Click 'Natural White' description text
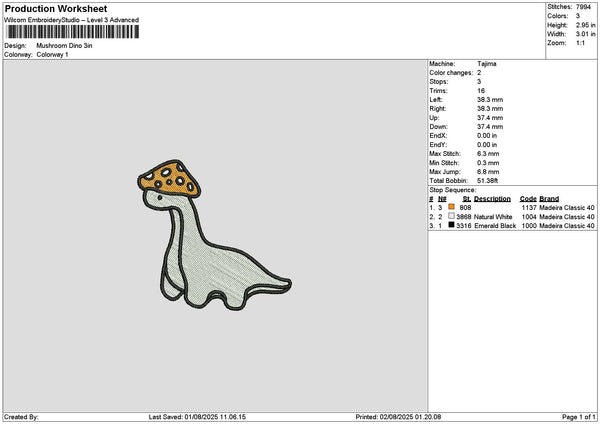The width and height of the screenshot is (600, 424). coord(493,217)
